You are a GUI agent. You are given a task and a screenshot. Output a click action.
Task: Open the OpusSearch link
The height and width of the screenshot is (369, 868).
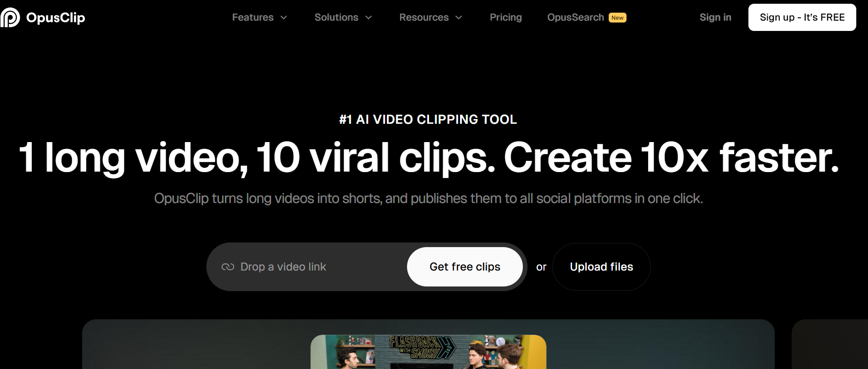point(575,17)
